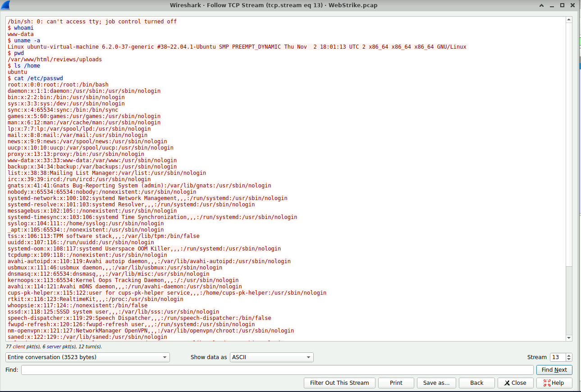Click the scrollbar up arrow
The image size is (581, 392).
coord(569,21)
